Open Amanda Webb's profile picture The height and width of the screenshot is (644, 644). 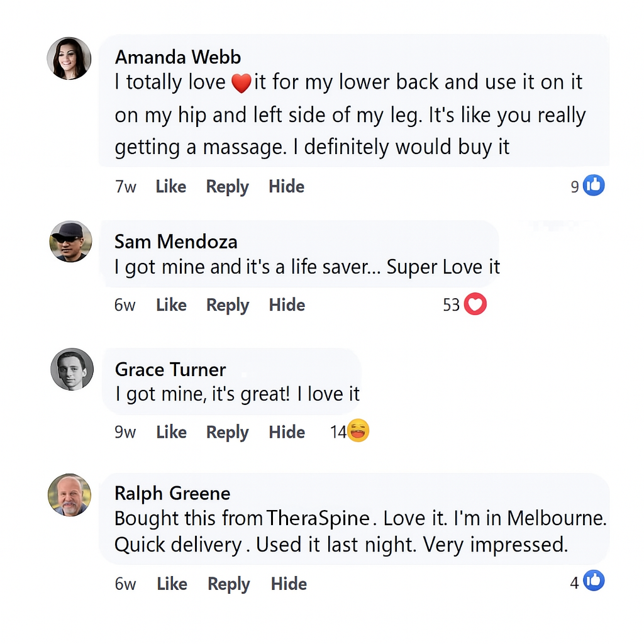(x=69, y=58)
